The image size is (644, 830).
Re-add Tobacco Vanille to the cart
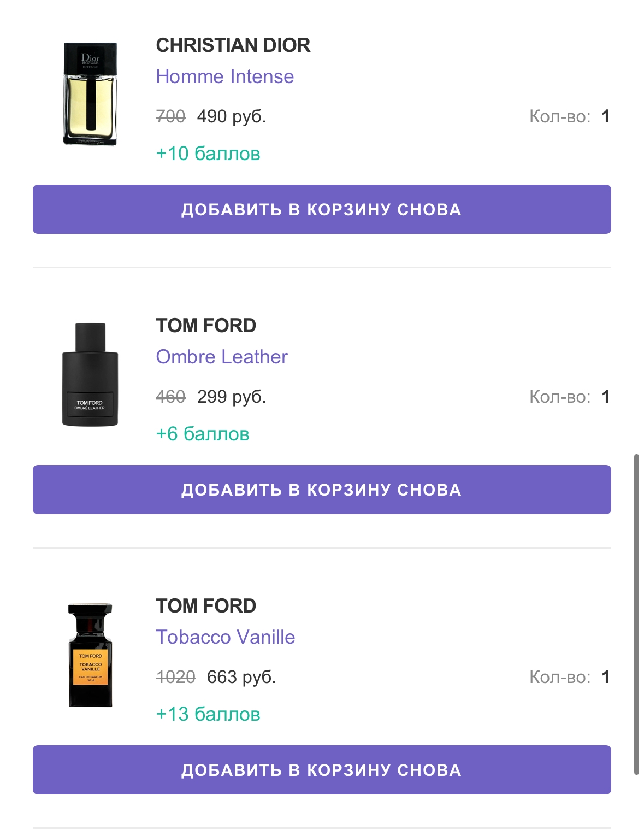(x=322, y=770)
